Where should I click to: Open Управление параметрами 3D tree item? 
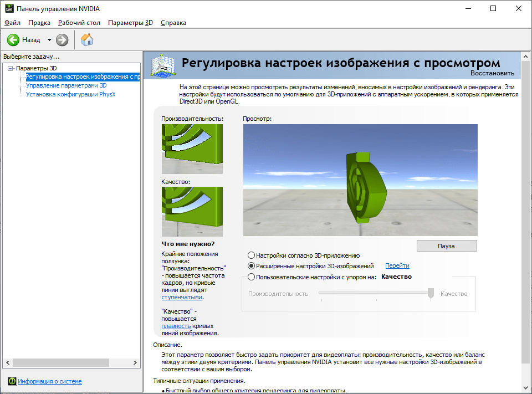[66, 86]
